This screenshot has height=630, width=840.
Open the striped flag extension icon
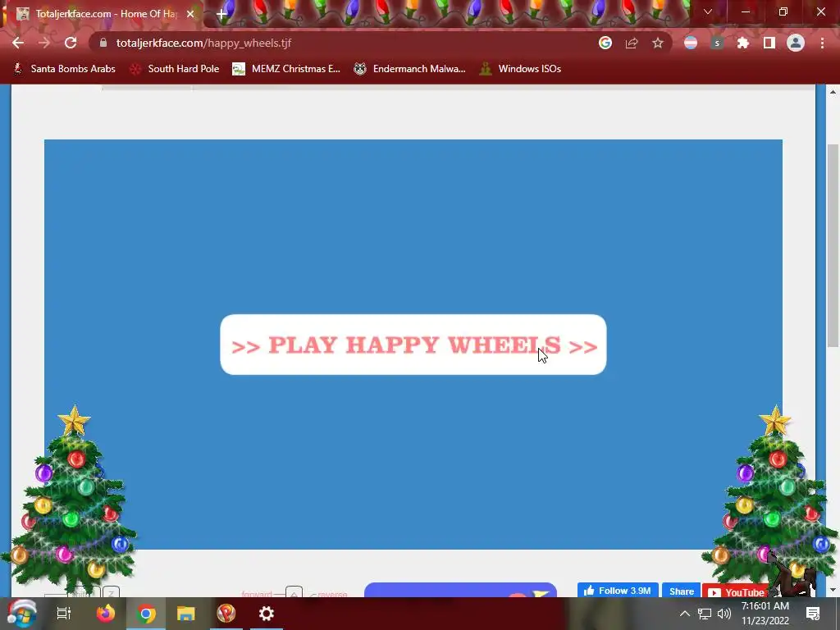(x=691, y=43)
